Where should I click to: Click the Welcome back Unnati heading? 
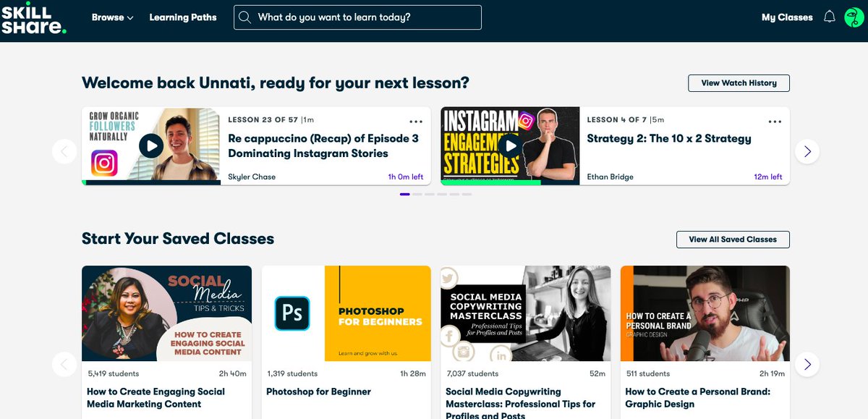(276, 83)
